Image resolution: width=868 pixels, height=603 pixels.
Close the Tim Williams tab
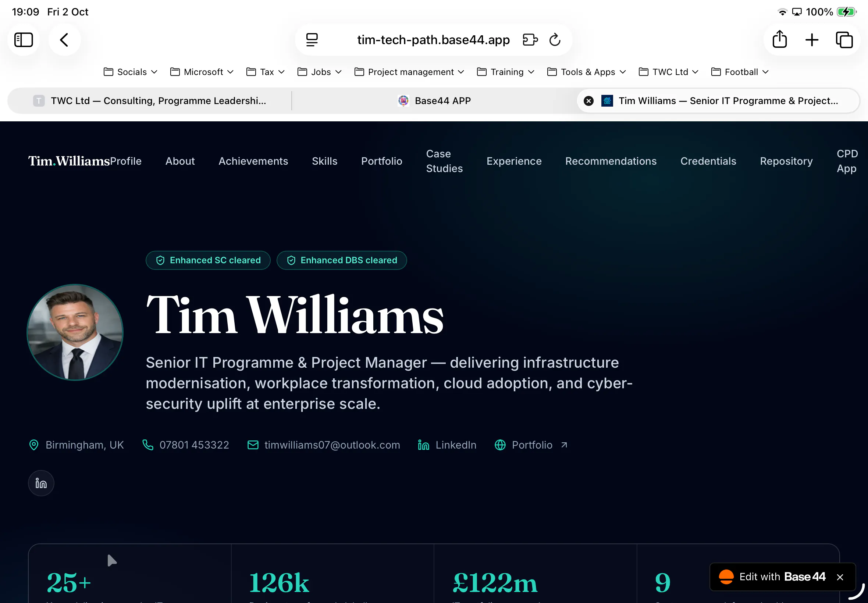589,101
